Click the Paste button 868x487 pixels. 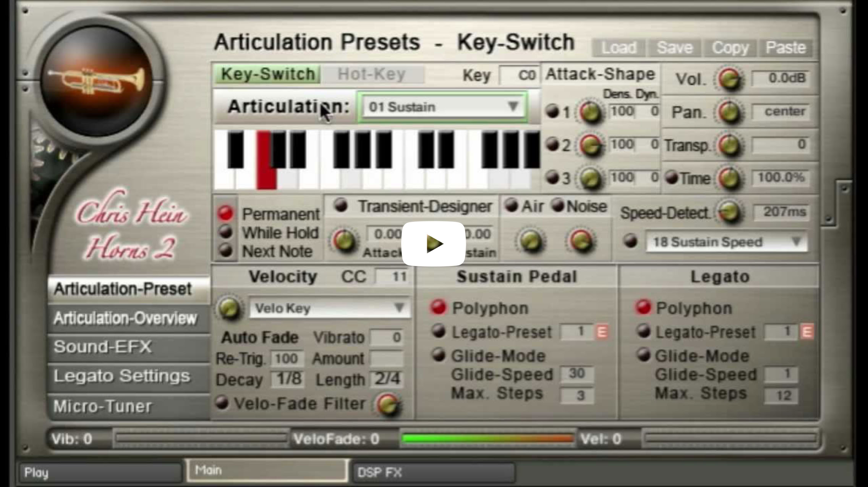point(785,48)
